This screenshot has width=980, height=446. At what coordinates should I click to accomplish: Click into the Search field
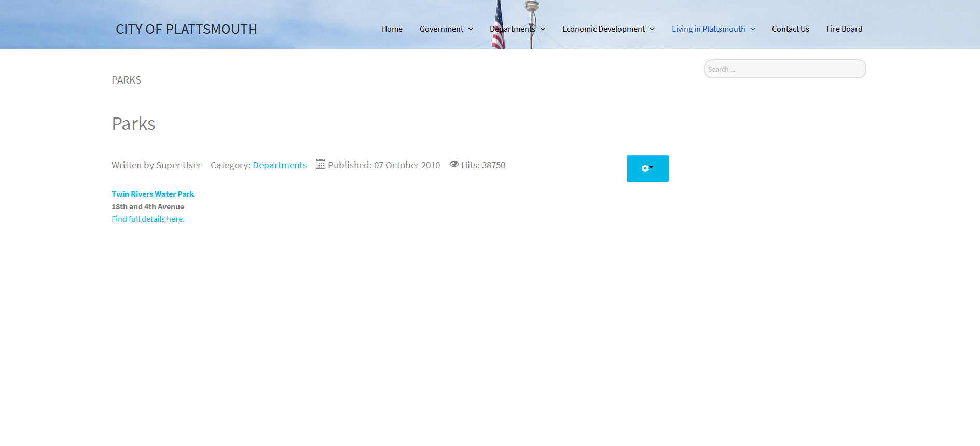(784, 69)
